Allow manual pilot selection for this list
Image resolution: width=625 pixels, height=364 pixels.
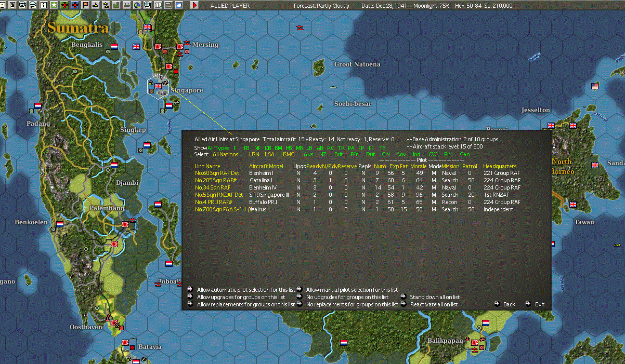352,290
